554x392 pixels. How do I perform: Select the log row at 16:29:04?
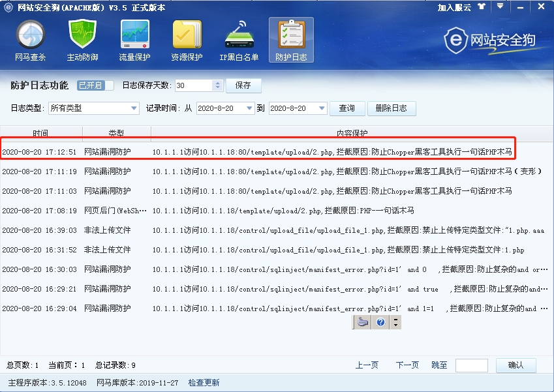coord(277,309)
